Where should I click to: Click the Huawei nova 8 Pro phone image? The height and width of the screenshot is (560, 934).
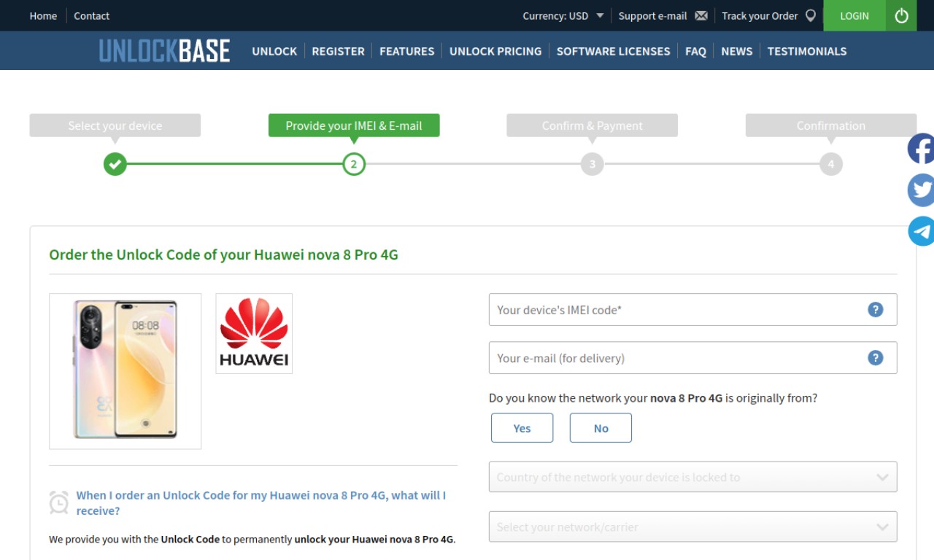[x=125, y=370]
